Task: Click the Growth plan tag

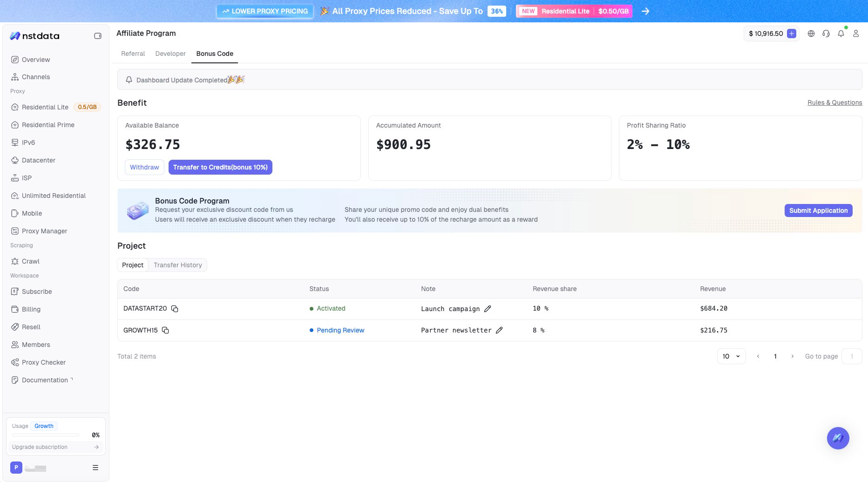Action: (x=44, y=426)
